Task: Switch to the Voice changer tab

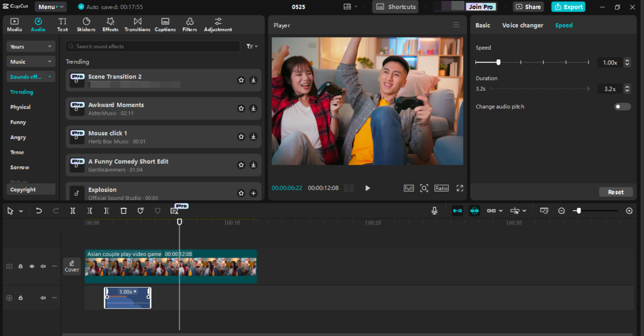Action: click(522, 25)
